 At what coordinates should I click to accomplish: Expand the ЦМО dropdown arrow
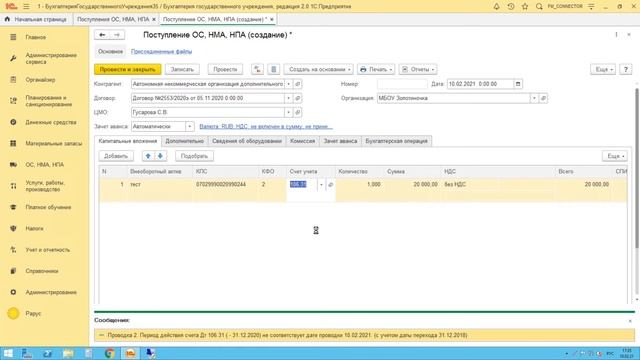click(x=288, y=112)
